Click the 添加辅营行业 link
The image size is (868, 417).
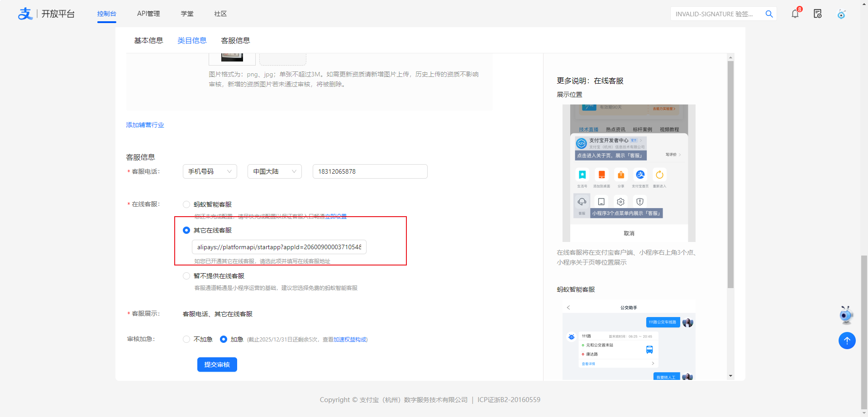145,125
